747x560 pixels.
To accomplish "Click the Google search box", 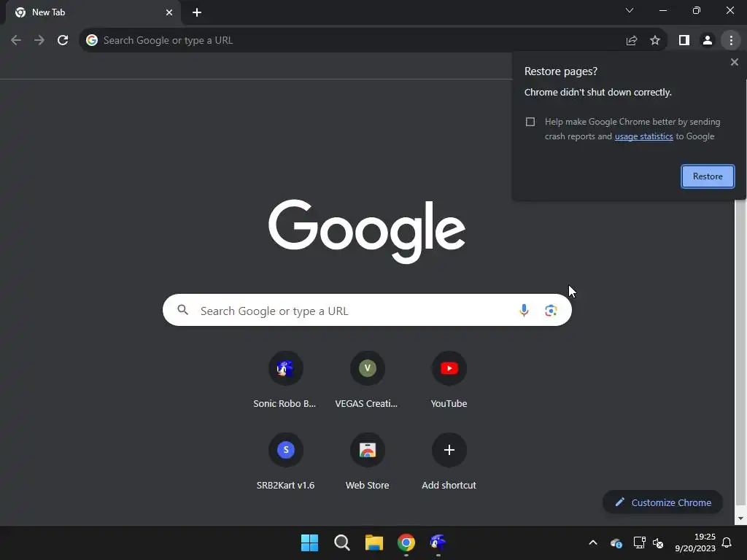I will [367, 311].
